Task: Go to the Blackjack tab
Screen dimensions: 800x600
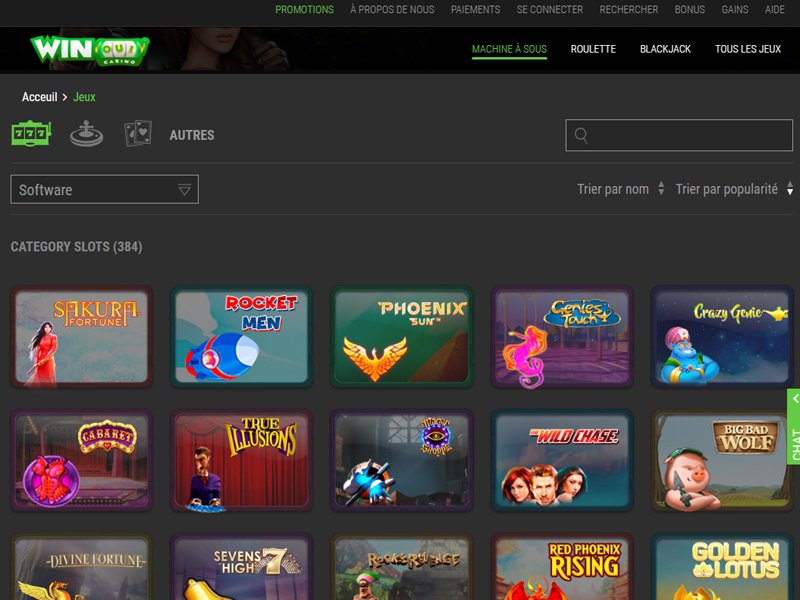Action: [665, 49]
